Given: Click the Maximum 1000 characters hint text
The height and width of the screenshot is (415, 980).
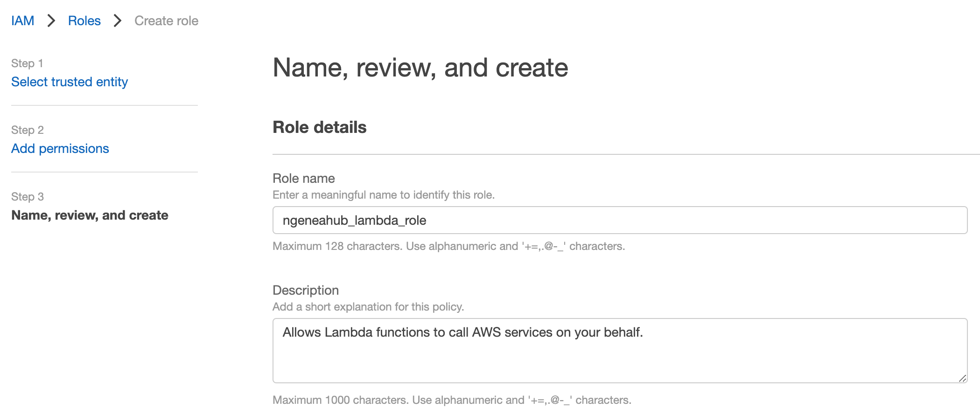Looking at the screenshot, I should tap(452, 400).
